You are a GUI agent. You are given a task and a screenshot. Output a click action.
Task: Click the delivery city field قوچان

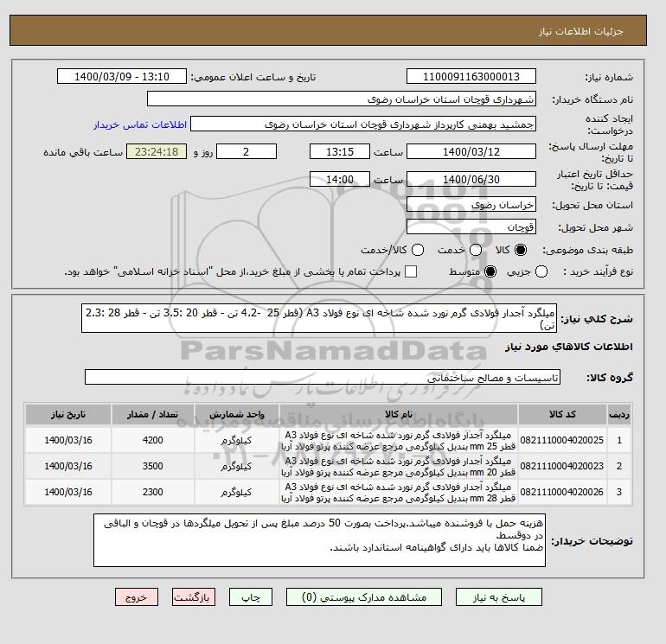click(x=471, y=226)
